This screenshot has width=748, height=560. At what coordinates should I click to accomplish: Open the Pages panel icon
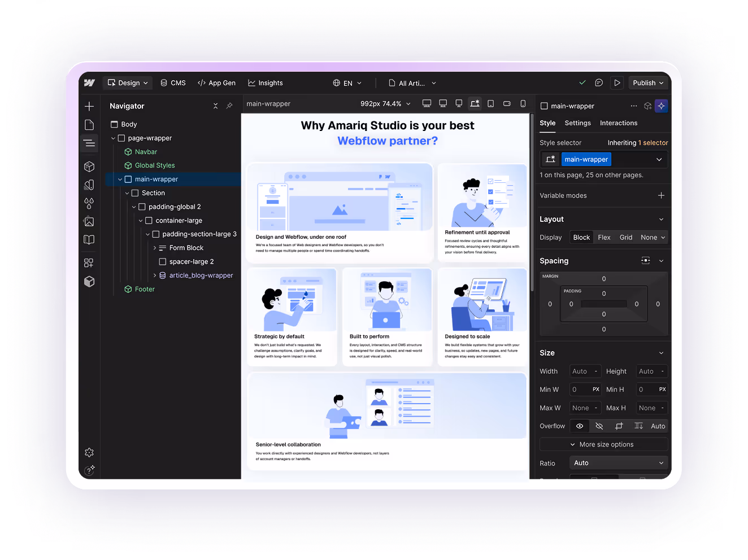[x=89, y=125]
